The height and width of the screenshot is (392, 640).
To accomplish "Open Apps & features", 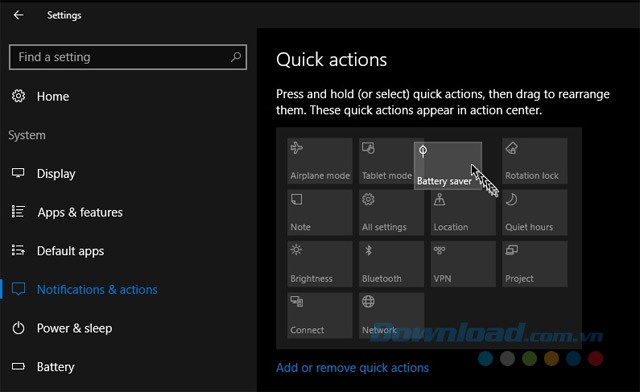I will pyautogui.click(x=80, y=213).
